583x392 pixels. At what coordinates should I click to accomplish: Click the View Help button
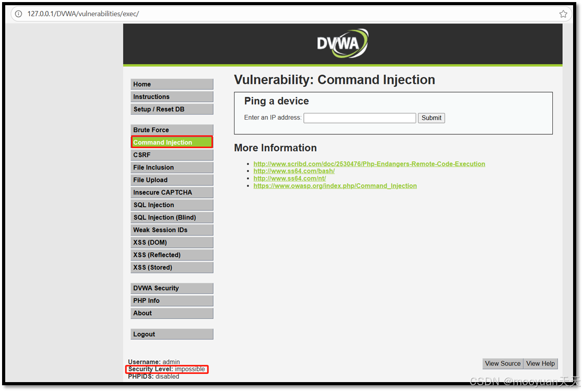pyautogui.click(x=541, y=364)
